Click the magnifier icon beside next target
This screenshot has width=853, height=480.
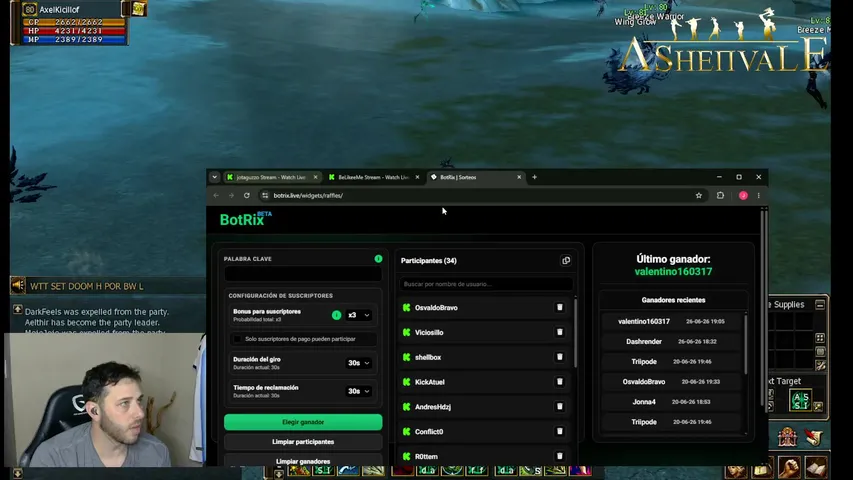click(818, 406)
